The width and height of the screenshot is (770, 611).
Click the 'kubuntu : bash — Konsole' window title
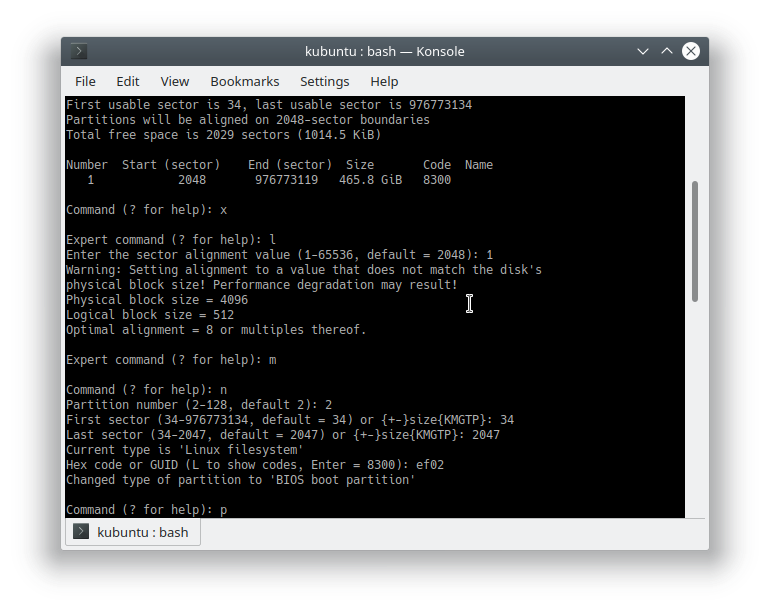point(384,51)
